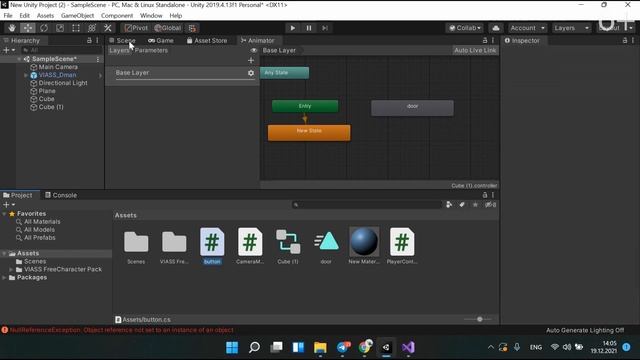Select the Rotate tool
640x360 pixels.
pos(44,28)
